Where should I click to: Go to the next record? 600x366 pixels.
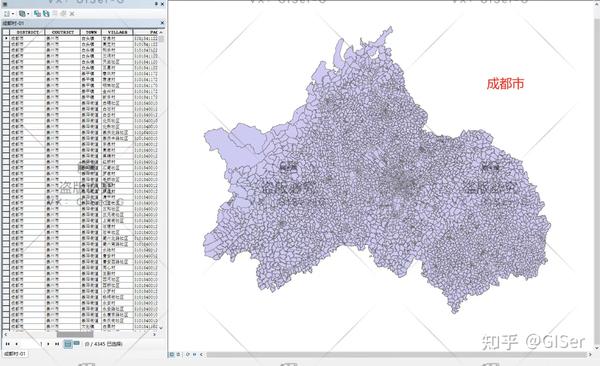coord(49,344)
